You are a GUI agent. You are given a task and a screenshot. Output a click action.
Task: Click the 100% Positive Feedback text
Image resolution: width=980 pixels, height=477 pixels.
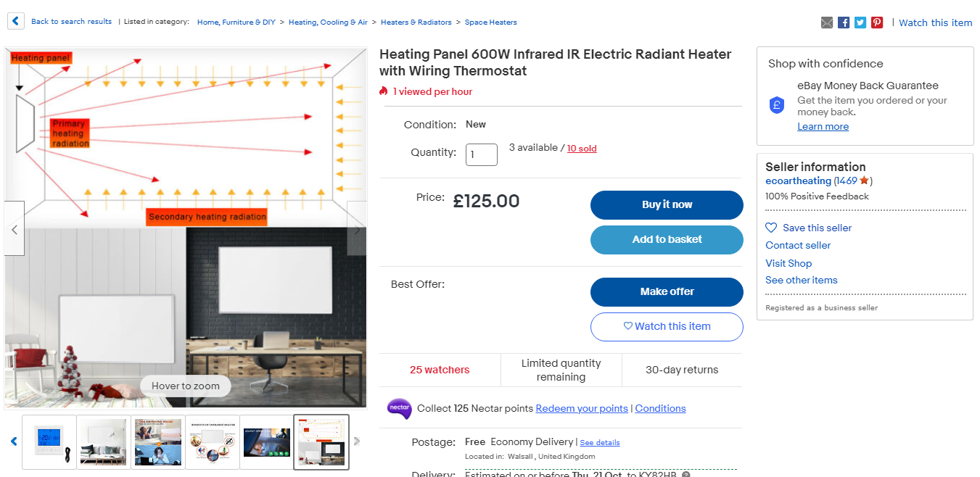point(817,196)
